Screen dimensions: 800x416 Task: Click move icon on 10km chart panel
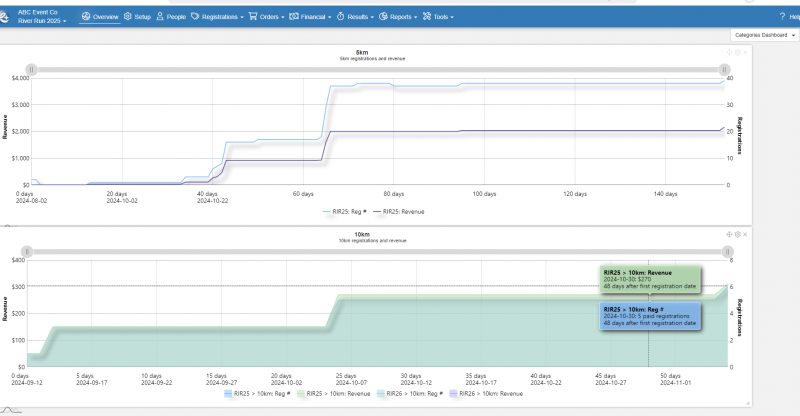click(729, 233)
